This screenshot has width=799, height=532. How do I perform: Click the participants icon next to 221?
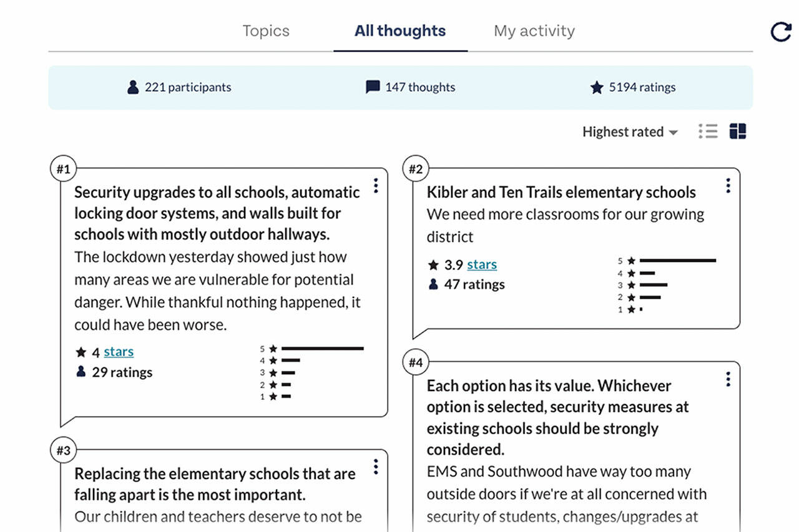click(132, 87)
